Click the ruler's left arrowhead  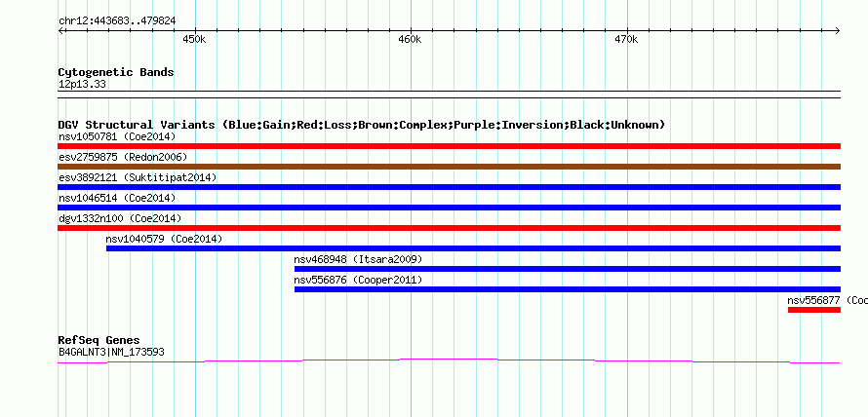tap(60, 30)
